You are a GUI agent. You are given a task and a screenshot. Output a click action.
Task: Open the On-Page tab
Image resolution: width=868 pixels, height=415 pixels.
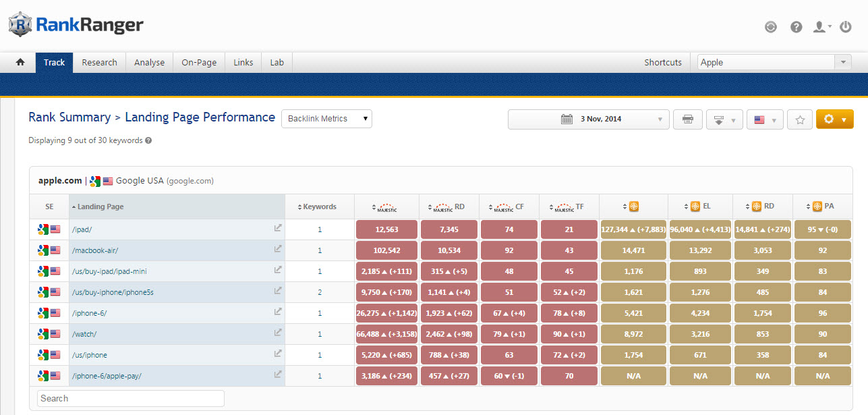tap(199, 62)
